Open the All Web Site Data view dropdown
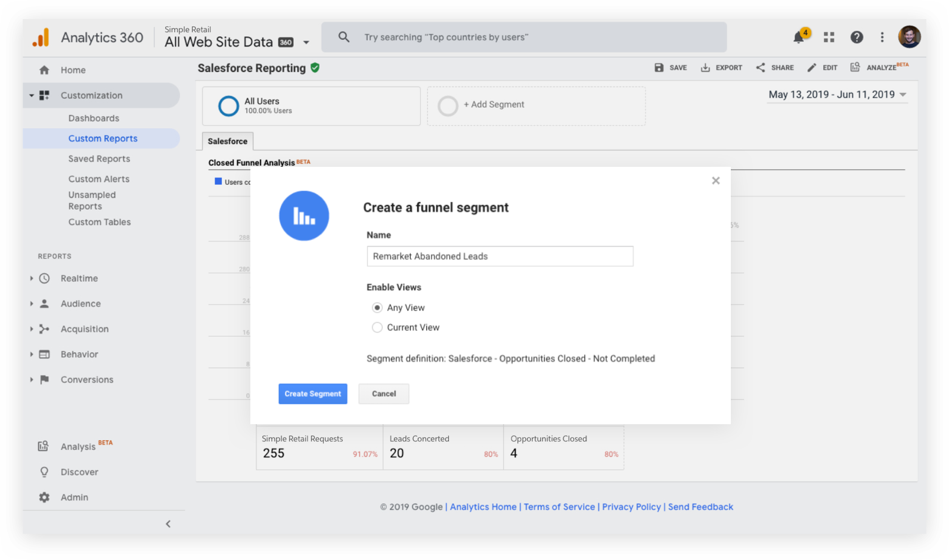Image resolution: width=949 pixels, height=560 pixels. [306, 42]
